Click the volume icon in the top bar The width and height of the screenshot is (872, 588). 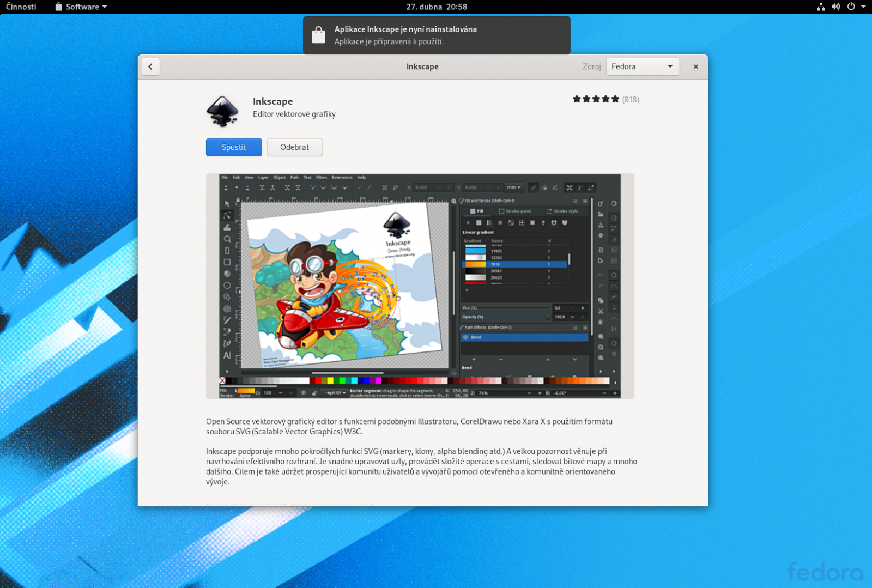click(x=835, y=7)
